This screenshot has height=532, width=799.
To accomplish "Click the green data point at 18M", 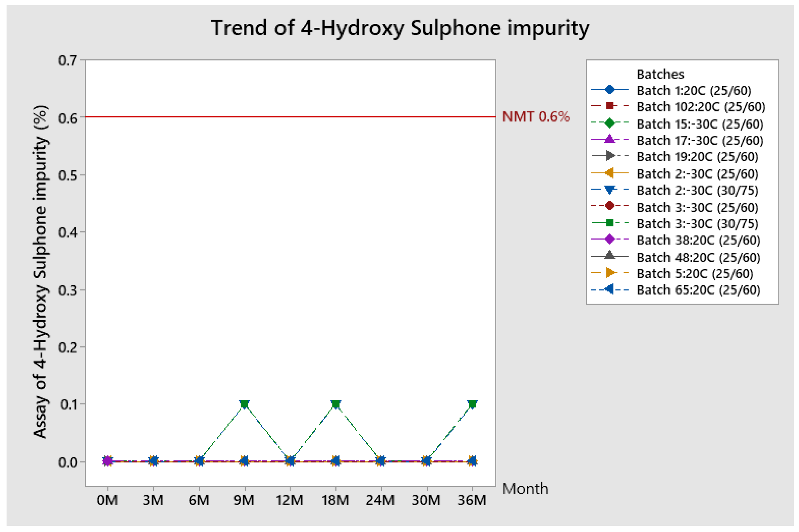I will pyautogui.click(x=336, y=404).
